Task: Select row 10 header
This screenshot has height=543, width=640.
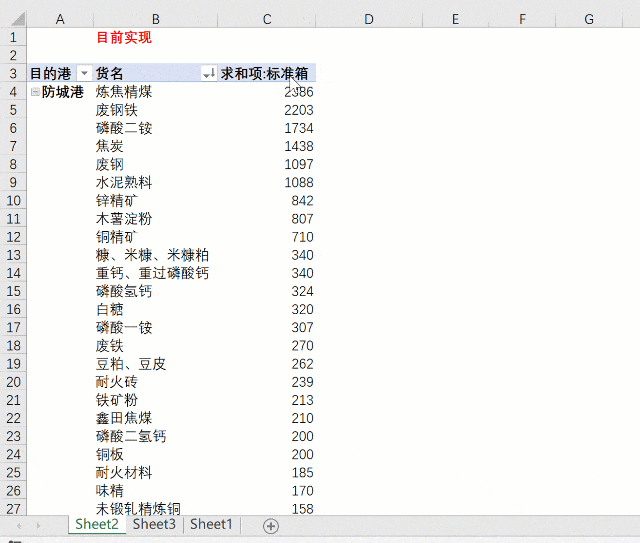Action: pyautogui.click(x=14, y=200)
